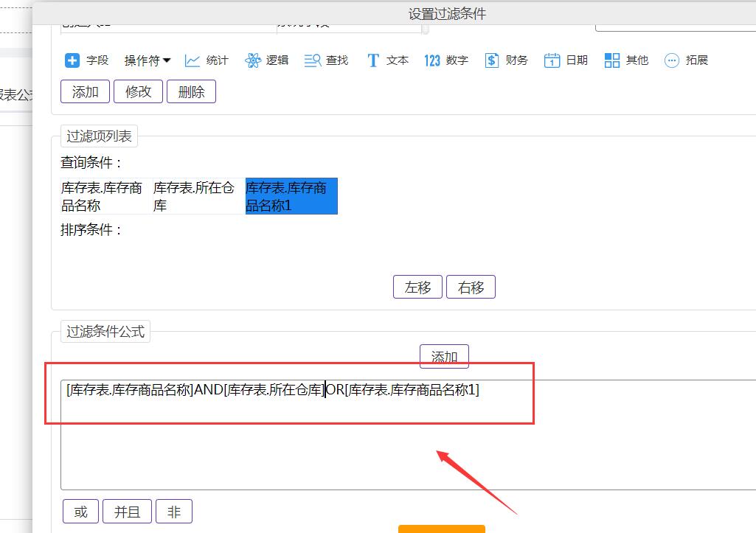Click the top 添加 button beside 修改
The image size is (756, 533).
point(86,91)
